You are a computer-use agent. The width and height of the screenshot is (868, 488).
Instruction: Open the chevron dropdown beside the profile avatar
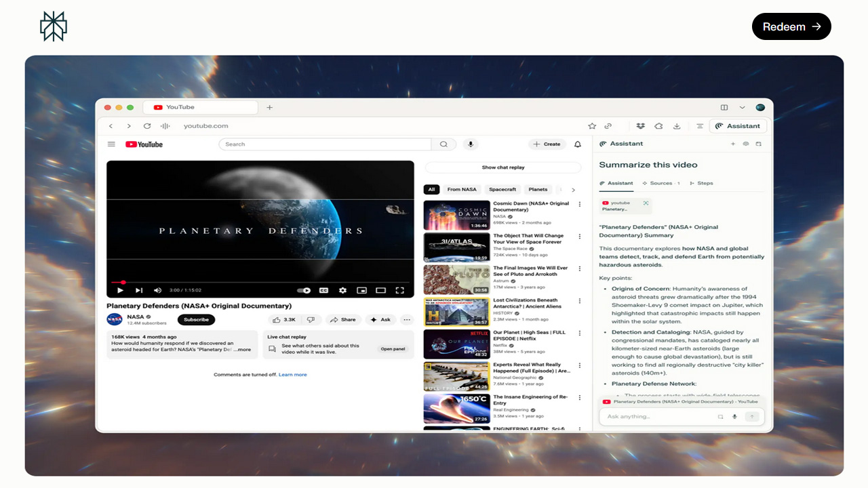[x=742, y=107]
